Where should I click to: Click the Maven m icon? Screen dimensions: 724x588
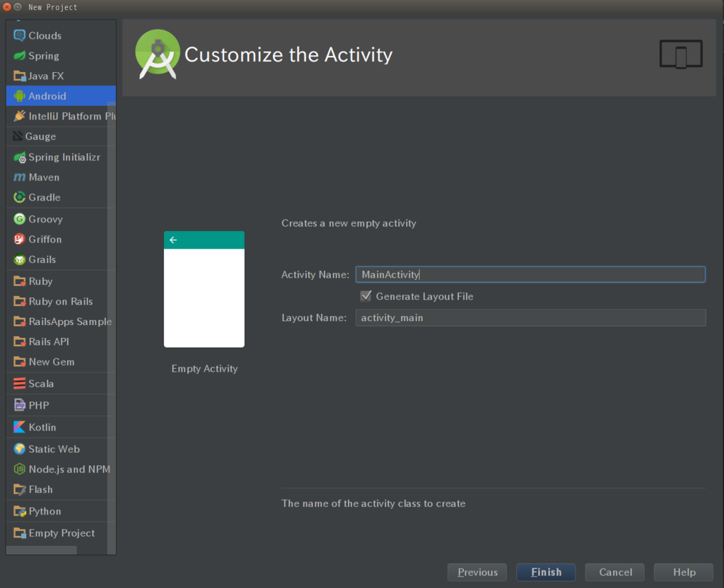(19, 177)
